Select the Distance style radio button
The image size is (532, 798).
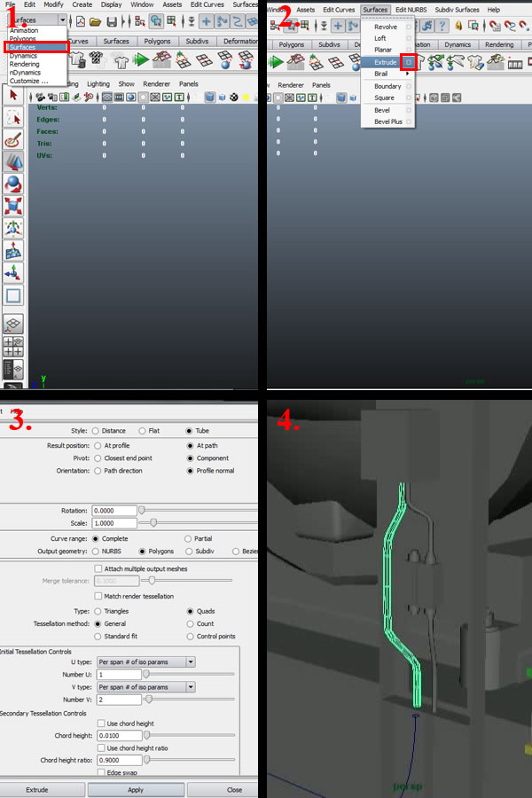click(x=95, y=431)
